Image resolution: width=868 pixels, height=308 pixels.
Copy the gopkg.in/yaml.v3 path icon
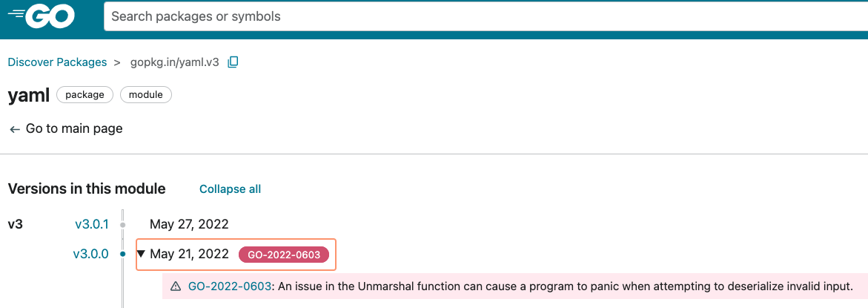pos(233,62)
